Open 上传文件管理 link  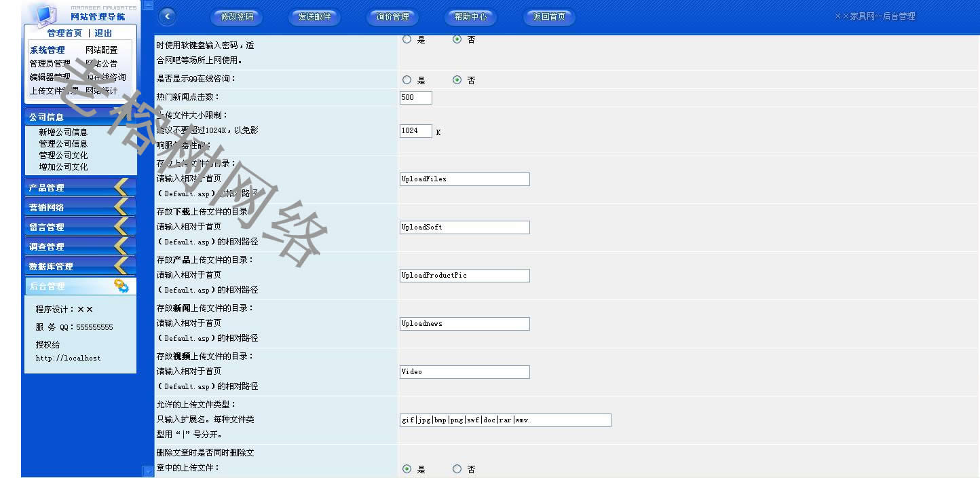(x=54, y=91)
